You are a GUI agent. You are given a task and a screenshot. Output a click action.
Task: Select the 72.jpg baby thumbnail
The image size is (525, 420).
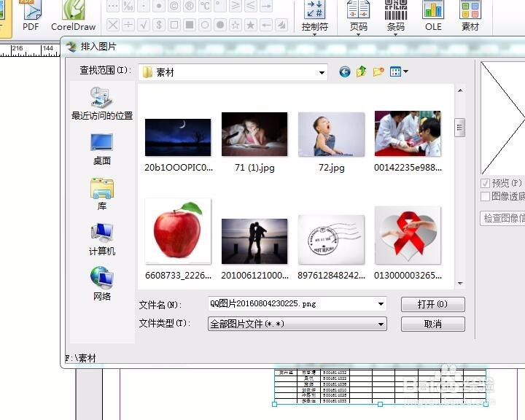[x=331, y=134]
